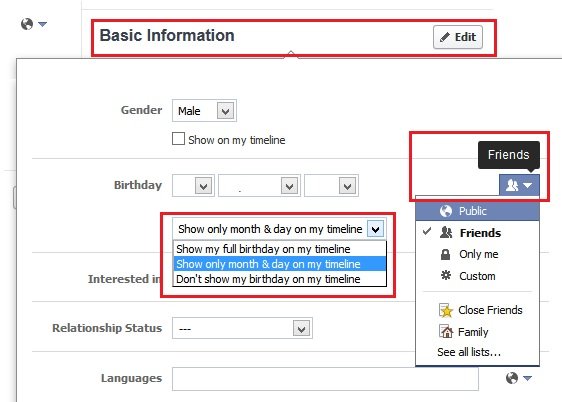
Task: Click the friends audience selector icon next to Birthday
Action: pyautogui.click(x=519, y=185)
